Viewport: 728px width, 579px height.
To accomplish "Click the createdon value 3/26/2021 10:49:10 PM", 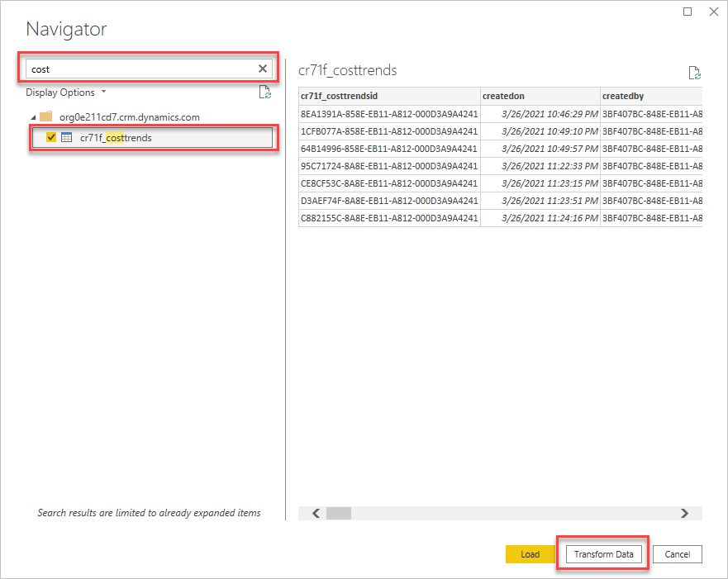I will tap(540, 131).
